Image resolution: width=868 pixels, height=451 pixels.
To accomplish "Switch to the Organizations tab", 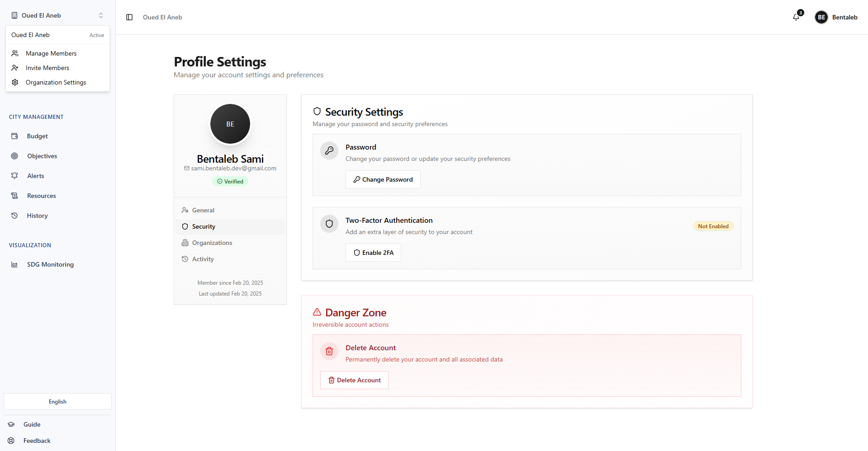I will coord(212,243).
